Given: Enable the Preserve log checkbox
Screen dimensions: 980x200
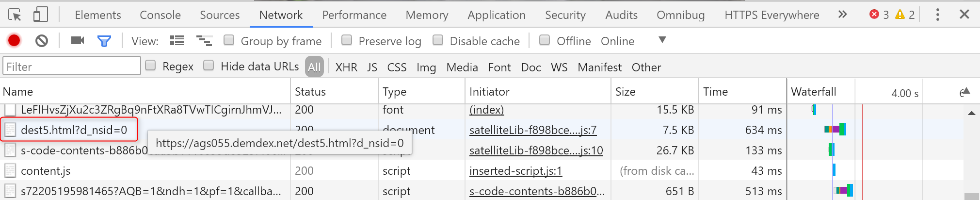Looking at the screenshot, I should (x=347, y=40).
